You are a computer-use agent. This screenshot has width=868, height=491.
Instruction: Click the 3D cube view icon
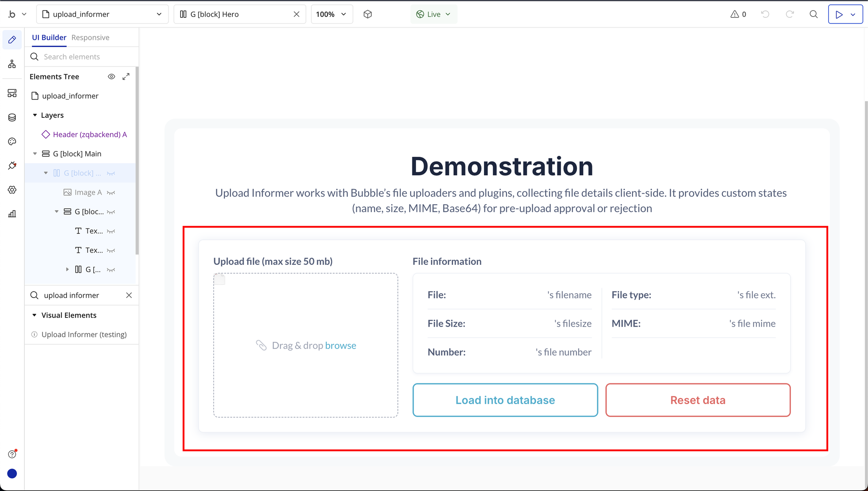367,14
